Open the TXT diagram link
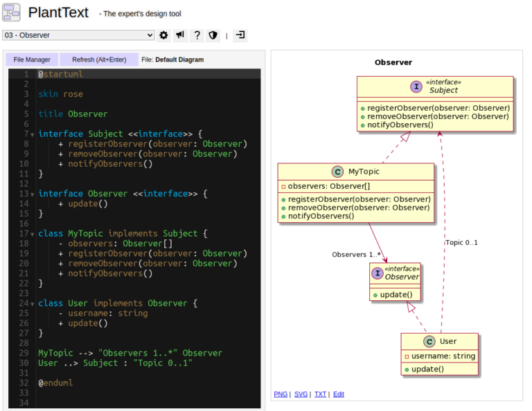Image resolution: width=532 pixels, height=411 pixels. coord(320,394)
